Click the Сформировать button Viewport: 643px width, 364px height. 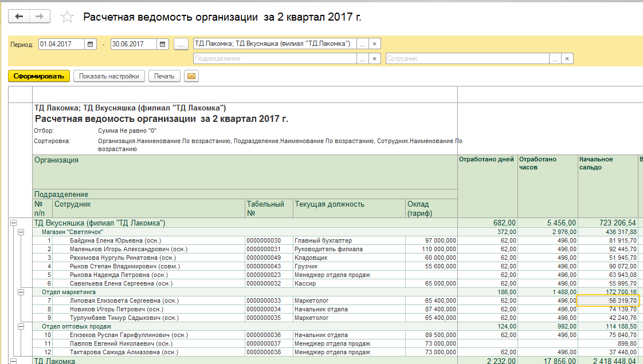[39, 76]
